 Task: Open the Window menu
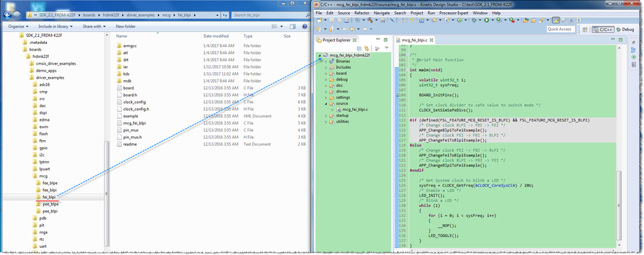(x=480, y=13)
